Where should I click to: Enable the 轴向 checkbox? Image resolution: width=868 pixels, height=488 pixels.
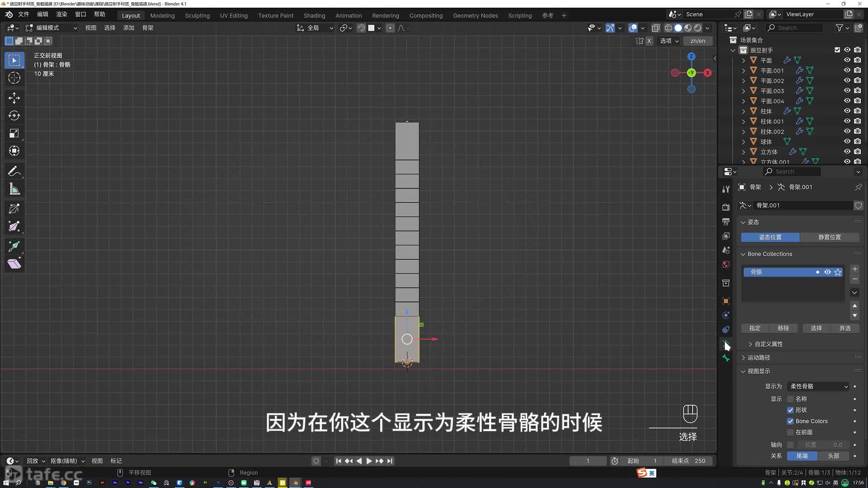790,445
